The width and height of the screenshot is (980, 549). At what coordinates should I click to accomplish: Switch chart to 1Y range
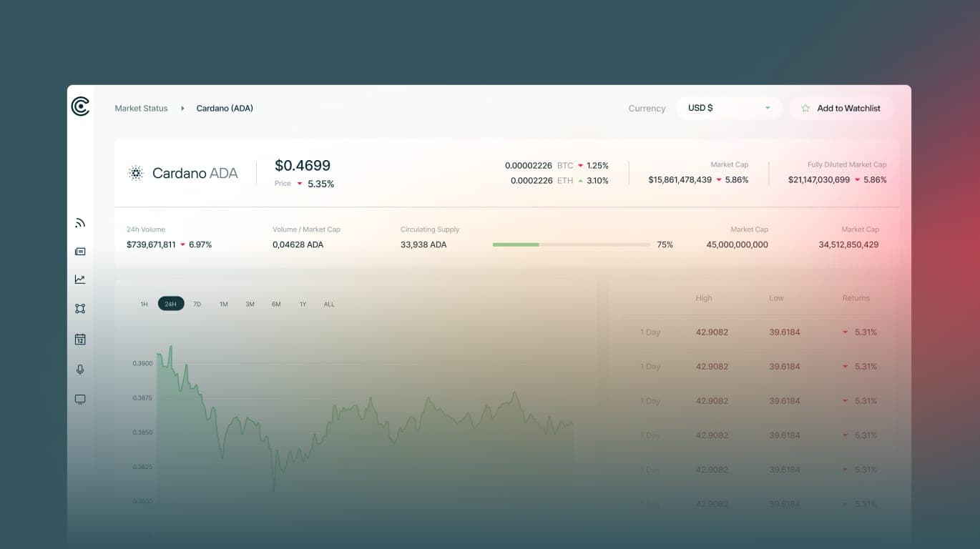point(303,305)
